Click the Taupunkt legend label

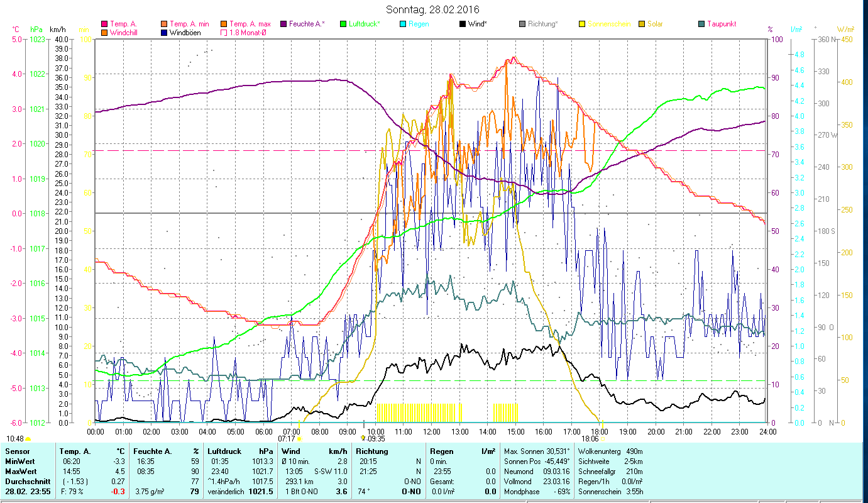pyautogui.click(x=721, y=24)
